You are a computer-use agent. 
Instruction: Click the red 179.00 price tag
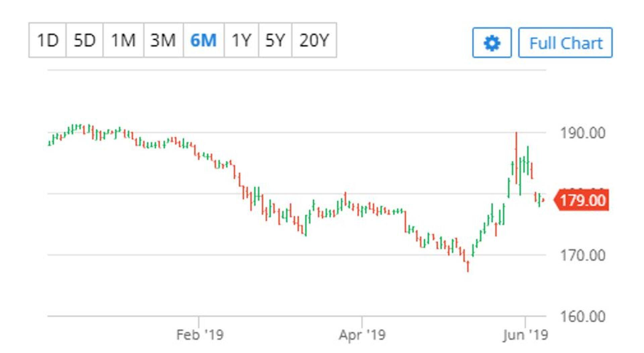click(x=582, y=200)
